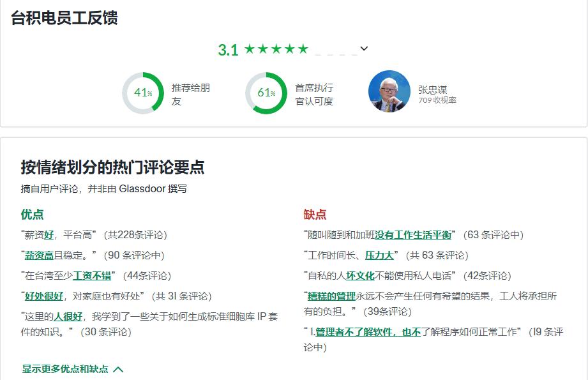Click the '台积电员工反馈' heading
The width and height of the screenshot is (588, 380).
coord(64,18)
